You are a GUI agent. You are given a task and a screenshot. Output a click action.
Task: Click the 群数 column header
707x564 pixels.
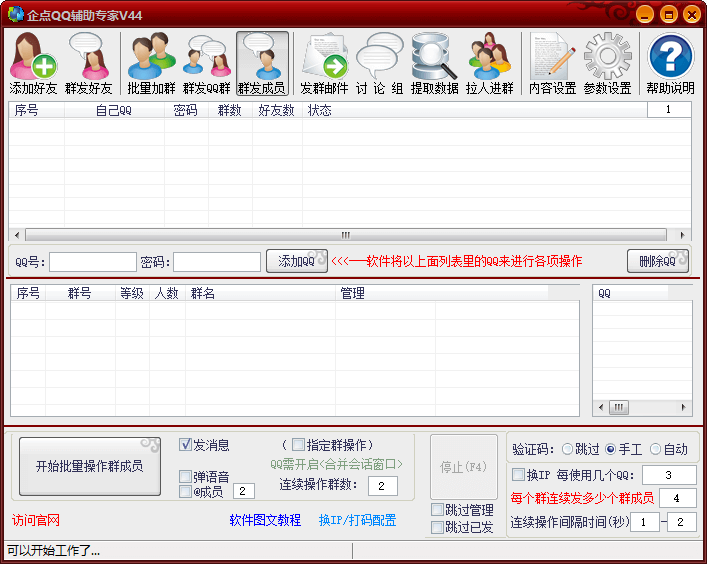pos(230,110)
